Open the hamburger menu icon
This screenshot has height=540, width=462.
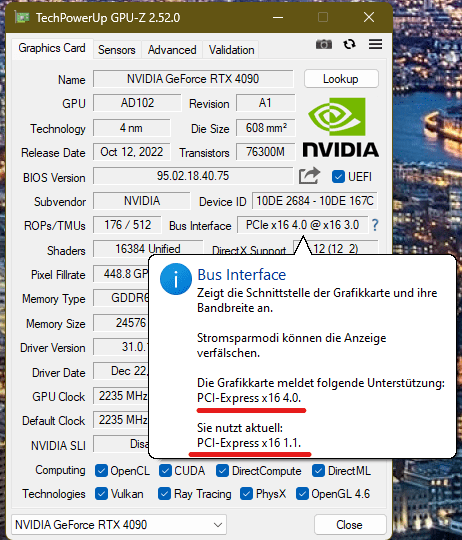click(375, 44)
